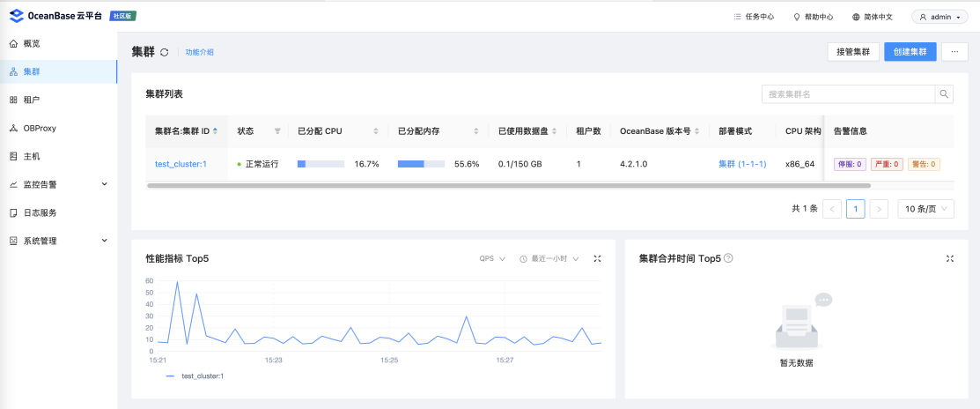Select 集群 in the sidebar
980x409 pixels.
[x=59, y=72]
